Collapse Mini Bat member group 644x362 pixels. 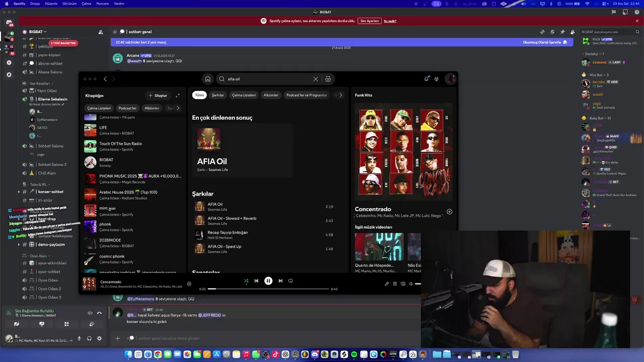click(x=596, y=75)
